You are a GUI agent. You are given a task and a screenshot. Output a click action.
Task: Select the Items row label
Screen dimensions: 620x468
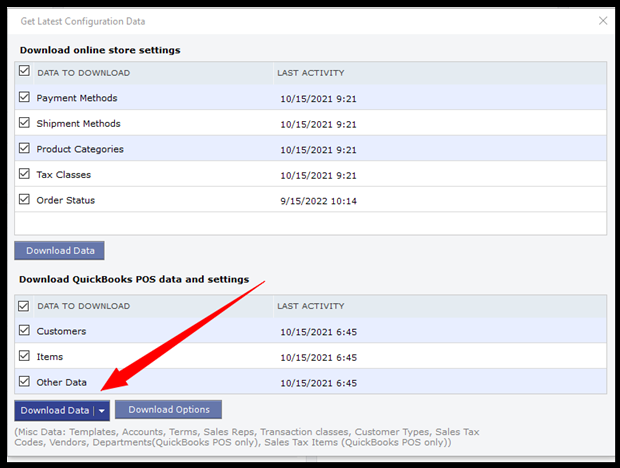pos(50,357)
